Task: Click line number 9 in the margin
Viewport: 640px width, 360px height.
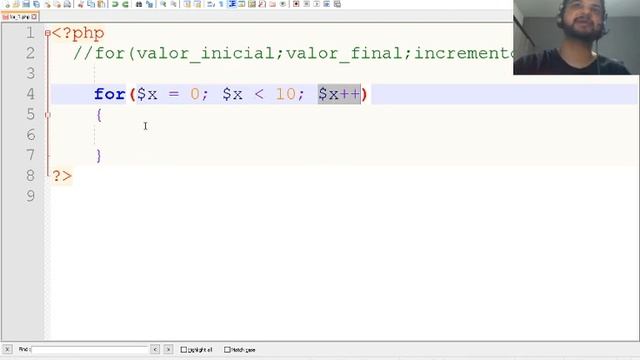Action: point(31,196)
